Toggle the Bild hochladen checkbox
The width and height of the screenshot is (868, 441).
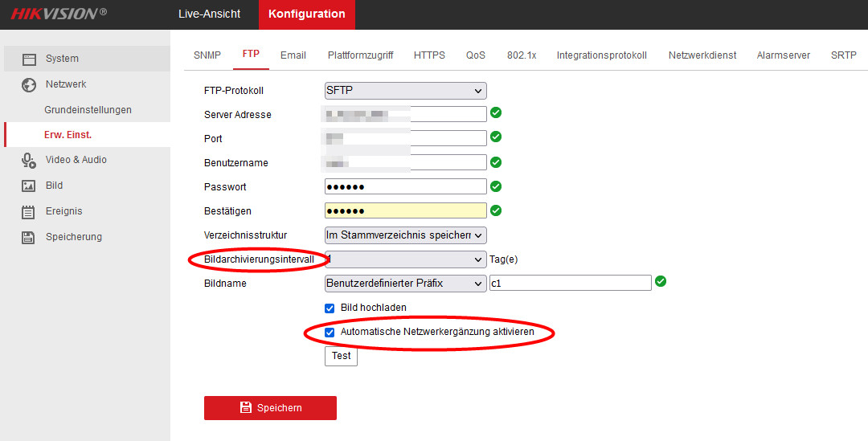click(330, 308)
